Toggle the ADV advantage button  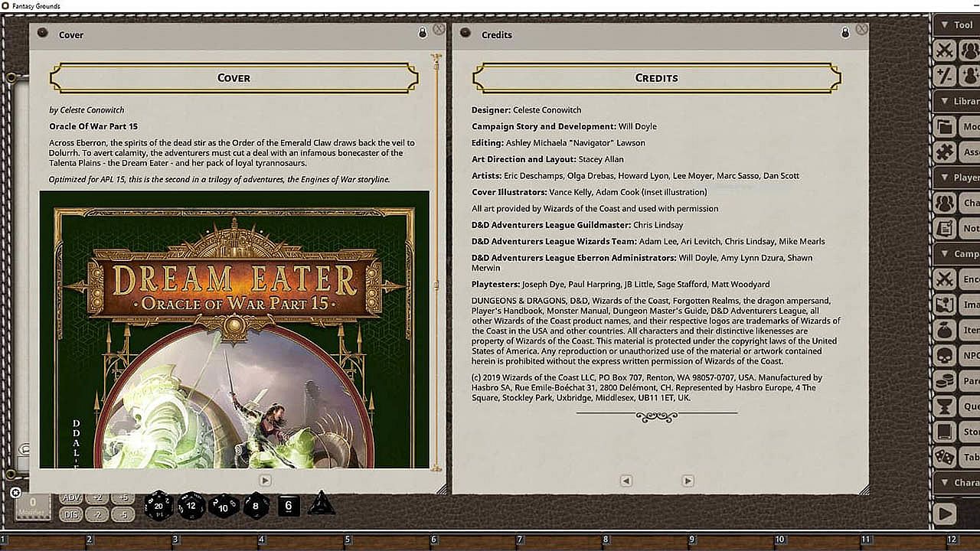[x=71, y=498]
